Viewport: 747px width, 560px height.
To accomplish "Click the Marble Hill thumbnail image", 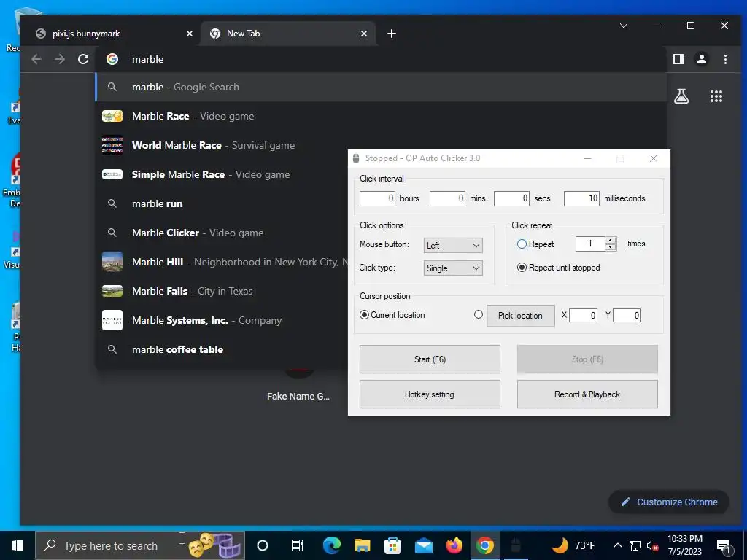I will (x=112, y=262).
